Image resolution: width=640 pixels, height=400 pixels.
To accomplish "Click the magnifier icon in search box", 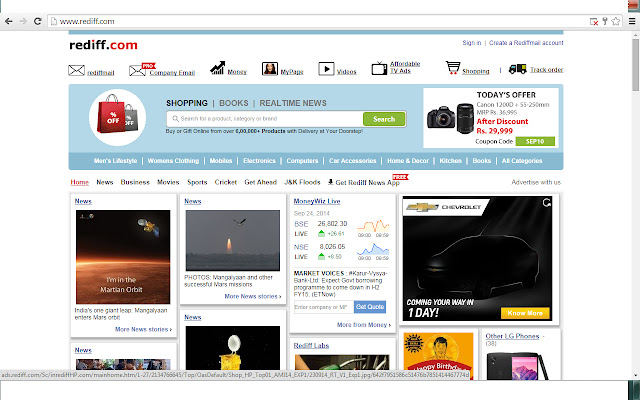I will tap(175, 119).
